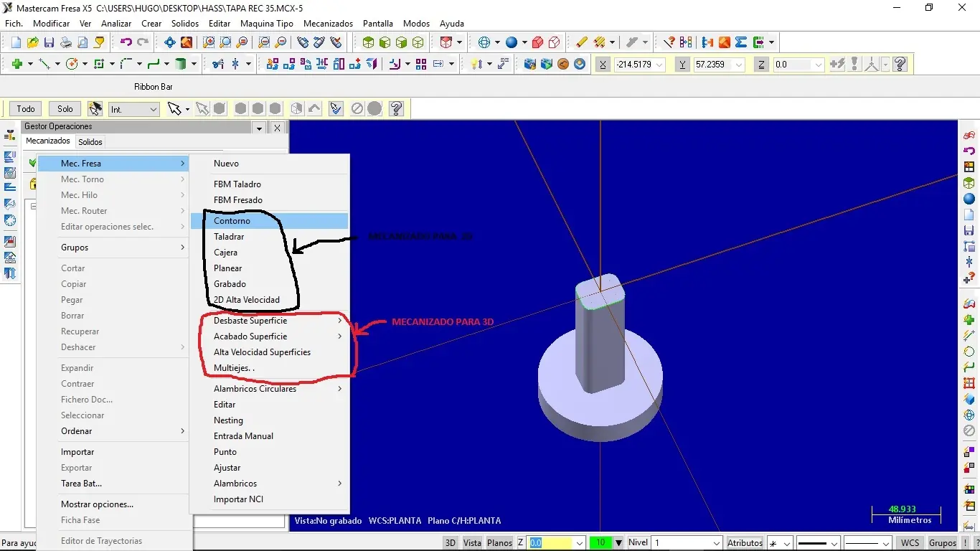Click the yellow help question mark icon

(900, 64)
